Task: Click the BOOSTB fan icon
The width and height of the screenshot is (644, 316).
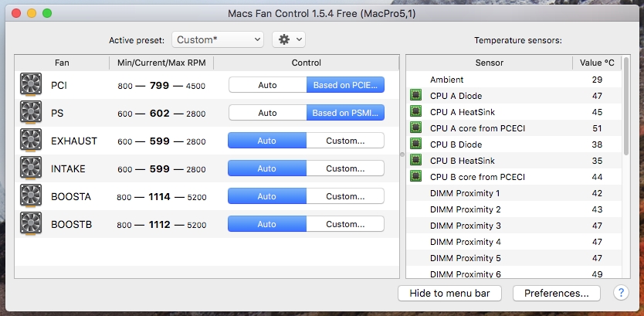Action: tap(31, 224)
